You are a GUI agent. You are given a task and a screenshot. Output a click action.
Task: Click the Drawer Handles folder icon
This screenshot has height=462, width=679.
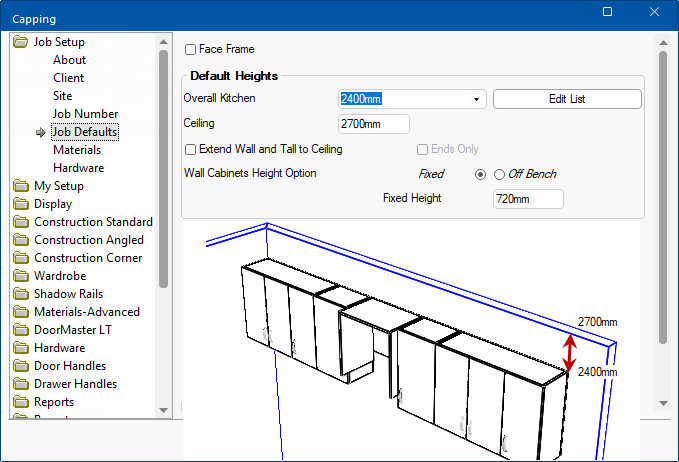click(21, 384)
